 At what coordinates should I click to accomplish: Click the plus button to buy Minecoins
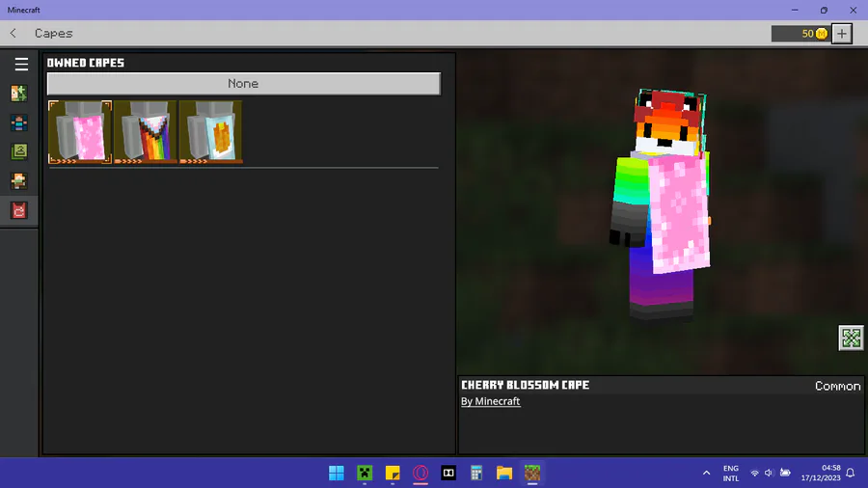coord(841,33)
